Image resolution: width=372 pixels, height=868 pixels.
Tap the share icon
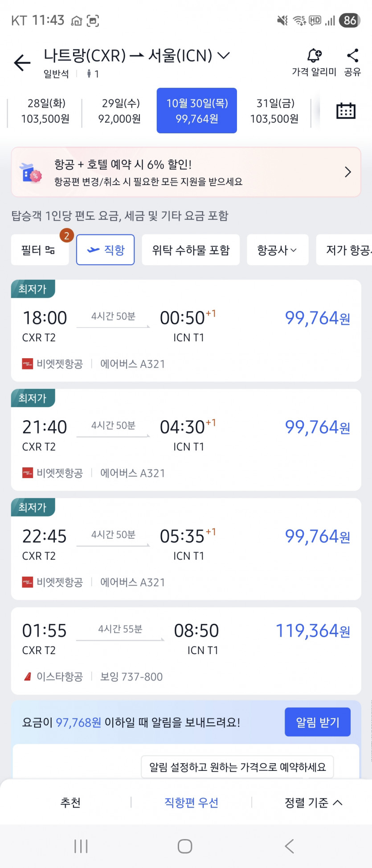click(352, 56)
